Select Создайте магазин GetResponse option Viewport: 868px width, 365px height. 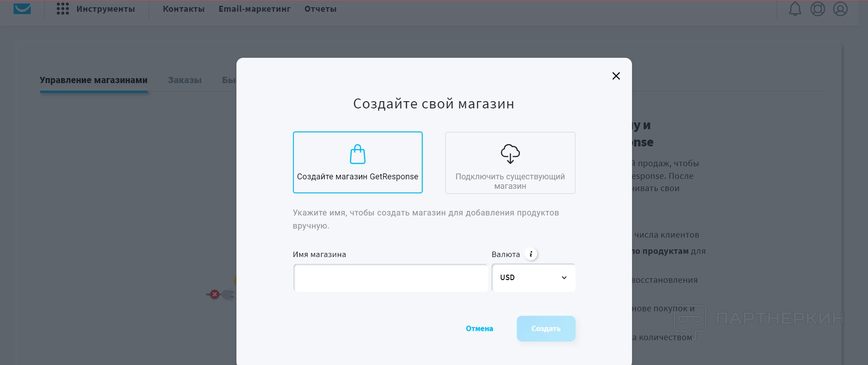pos(358,163)
